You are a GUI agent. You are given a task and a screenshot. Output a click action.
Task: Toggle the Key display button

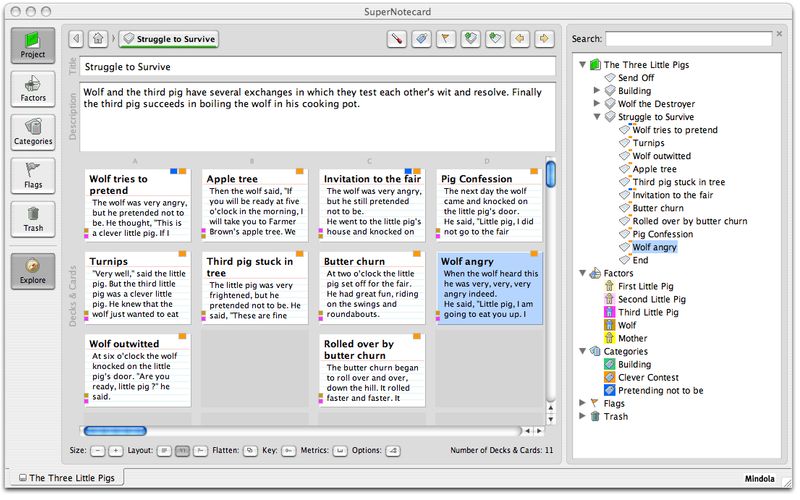point(288,451)
